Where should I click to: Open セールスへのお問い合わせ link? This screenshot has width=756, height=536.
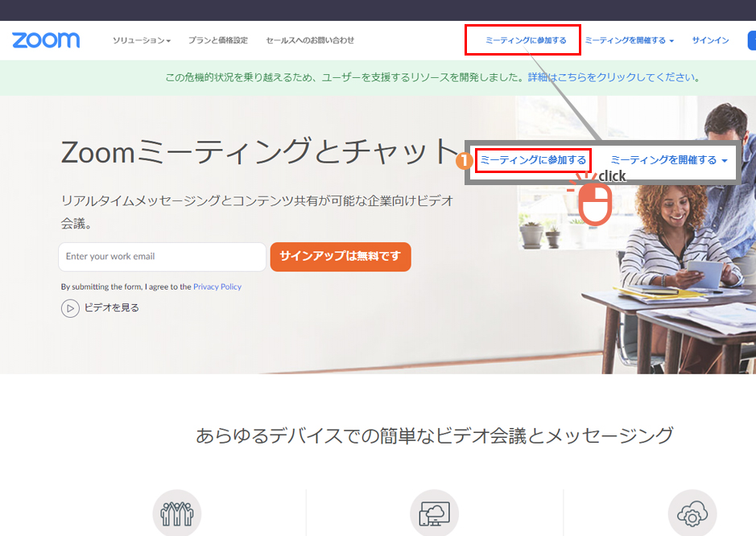[x=310, y=40]
